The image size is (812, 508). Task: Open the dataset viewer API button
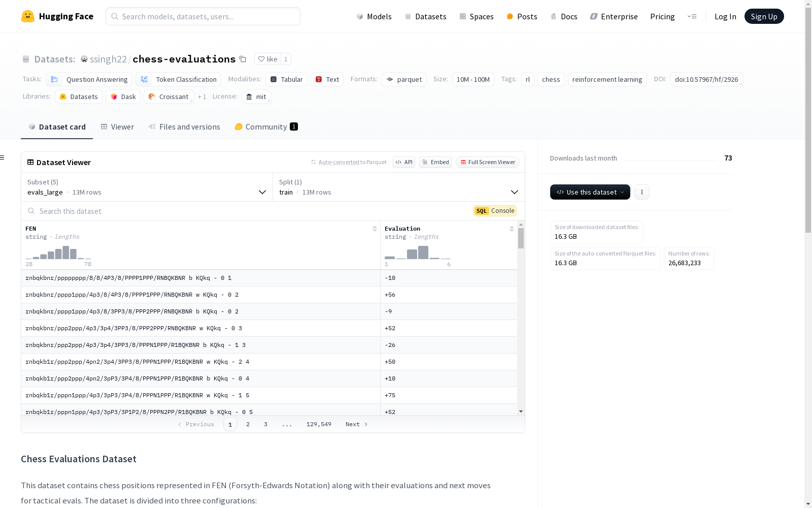(x=404, y=162)
